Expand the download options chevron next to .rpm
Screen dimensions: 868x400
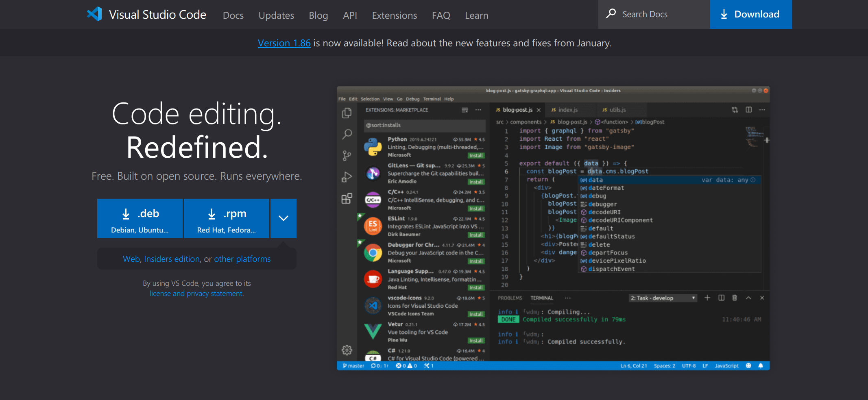(284, 218)
